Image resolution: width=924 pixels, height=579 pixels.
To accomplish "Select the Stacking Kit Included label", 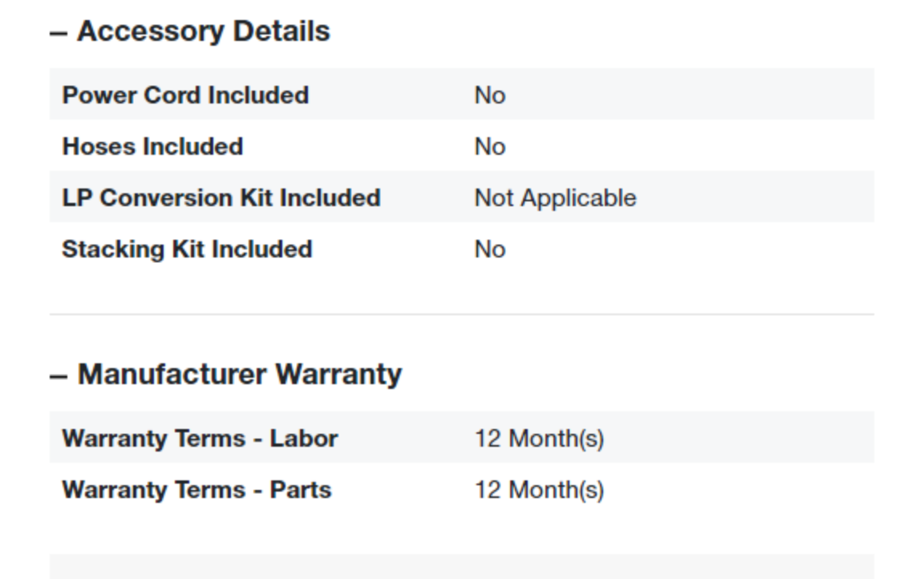I will point(187,249).
